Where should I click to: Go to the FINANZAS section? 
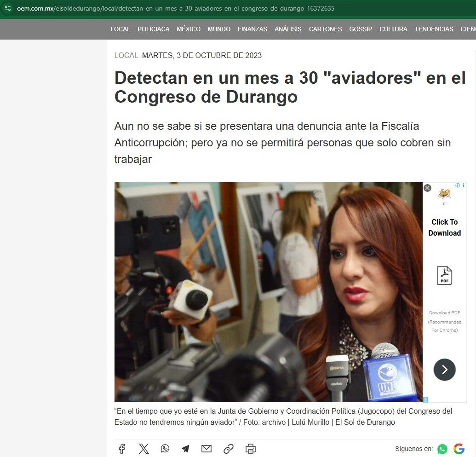tap(252, 29)
